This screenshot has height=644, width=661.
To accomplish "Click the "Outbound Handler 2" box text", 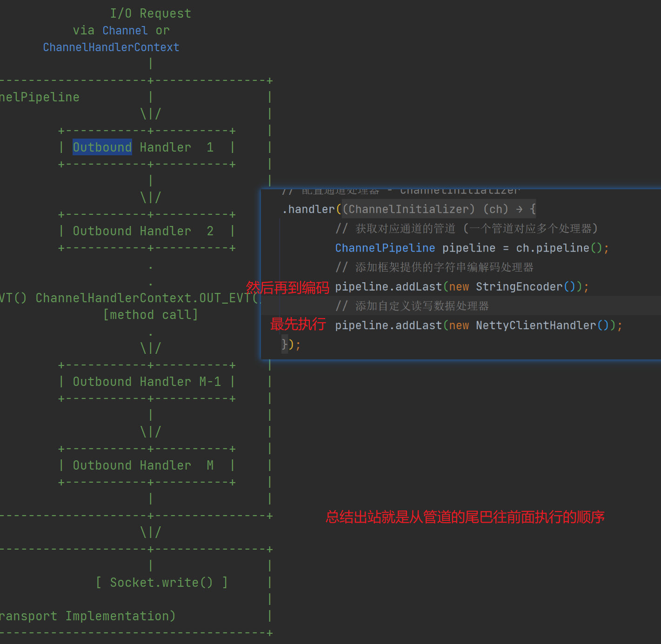I will 143,231.
